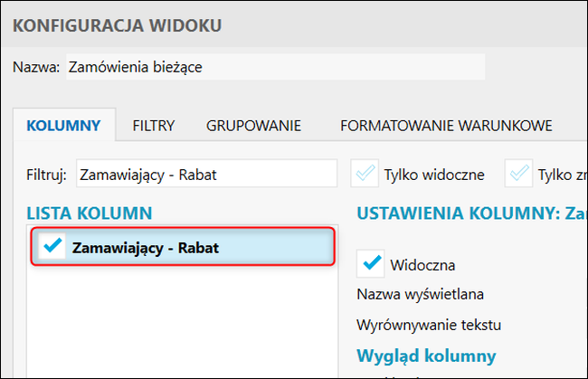Focus the Filtruj column search field
588x379 pixels.
[206, 174]
